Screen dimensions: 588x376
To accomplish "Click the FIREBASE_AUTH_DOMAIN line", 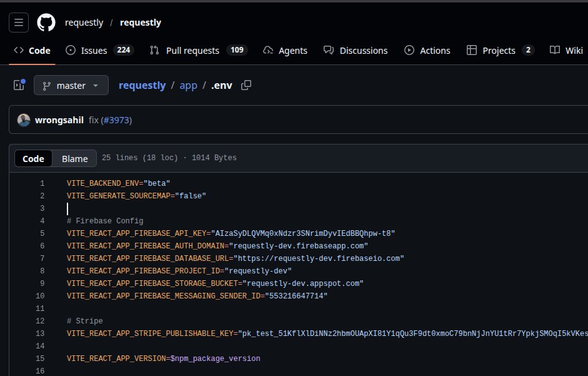I will (x=217, y=246).
